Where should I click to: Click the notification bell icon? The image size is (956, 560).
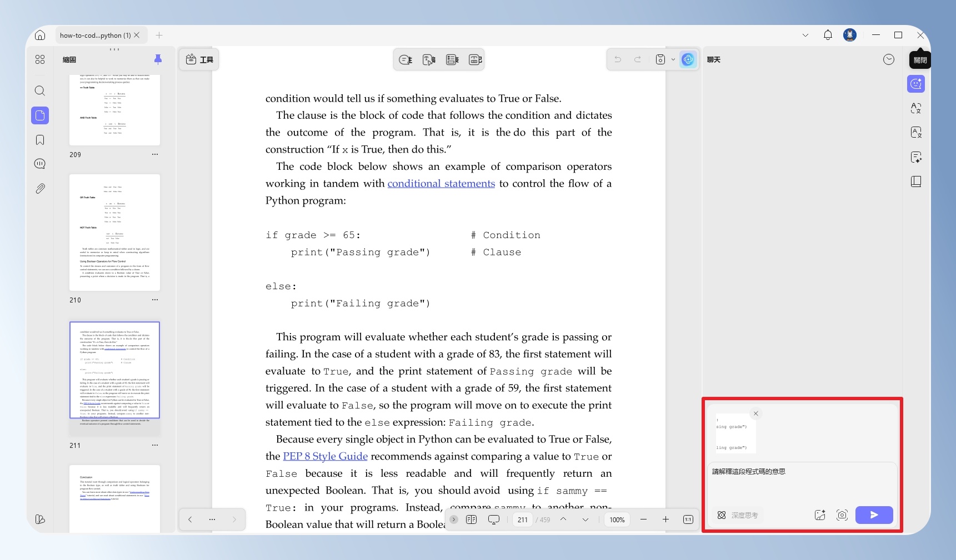coord(828,35)
